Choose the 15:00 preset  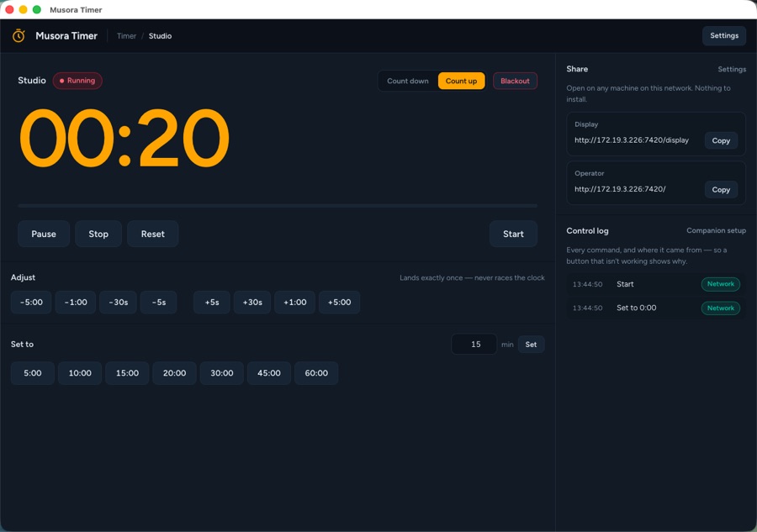tap(128, 373)
